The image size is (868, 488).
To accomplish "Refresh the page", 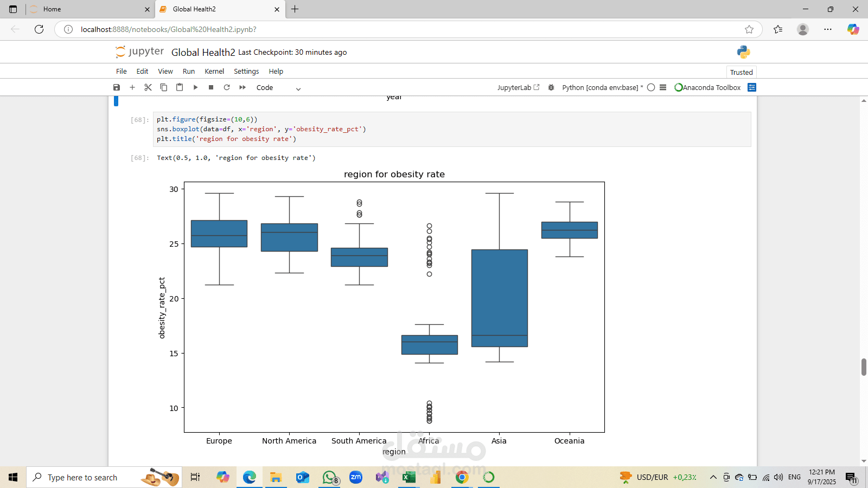I will point(39,29).
